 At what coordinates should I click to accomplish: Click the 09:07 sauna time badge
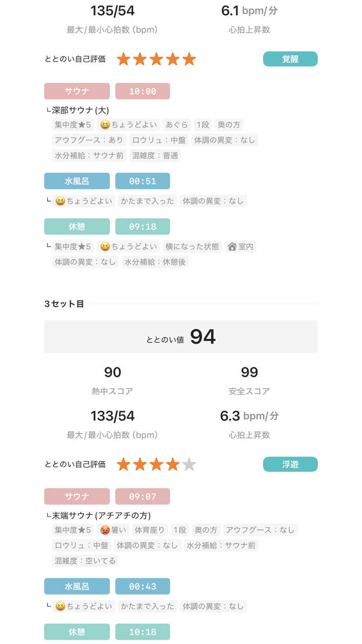click(x=143, y=496)
